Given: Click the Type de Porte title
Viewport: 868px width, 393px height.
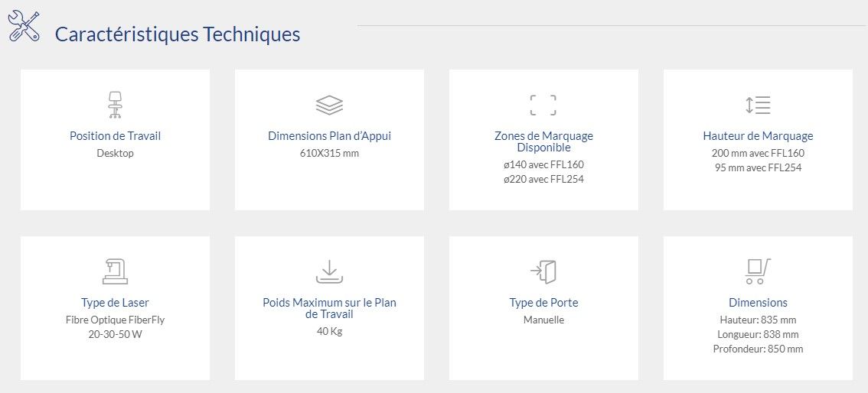Looking at the screenshot, I should (x=543, y=303).
